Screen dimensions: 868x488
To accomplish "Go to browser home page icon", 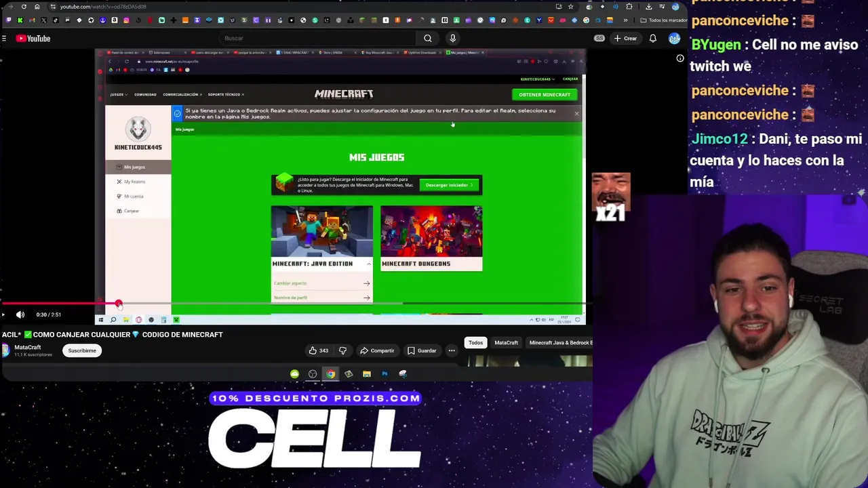I will (x=37, y=7).
